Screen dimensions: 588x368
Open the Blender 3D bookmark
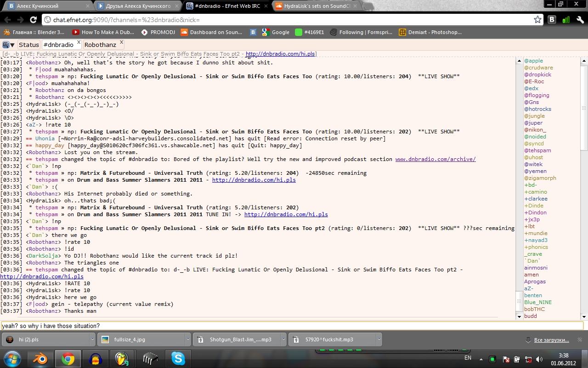pyautogui.click(x=34, y=32)
